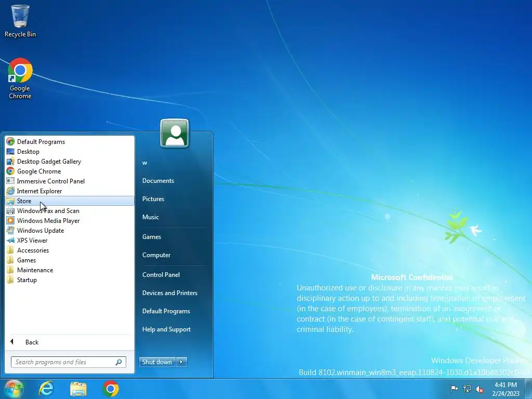
Task: Click the muted volume tray icon
Action: [480, 389]
